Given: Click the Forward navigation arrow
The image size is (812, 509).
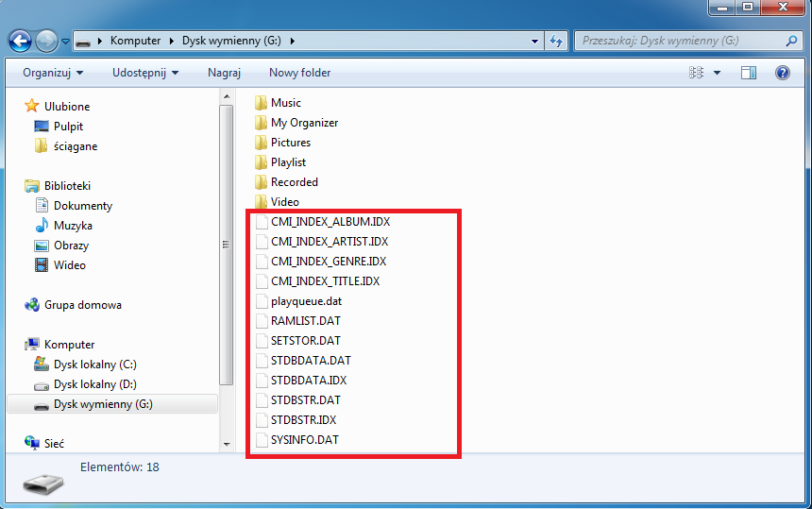Looking at the screenshot, I should click(46, 41).
